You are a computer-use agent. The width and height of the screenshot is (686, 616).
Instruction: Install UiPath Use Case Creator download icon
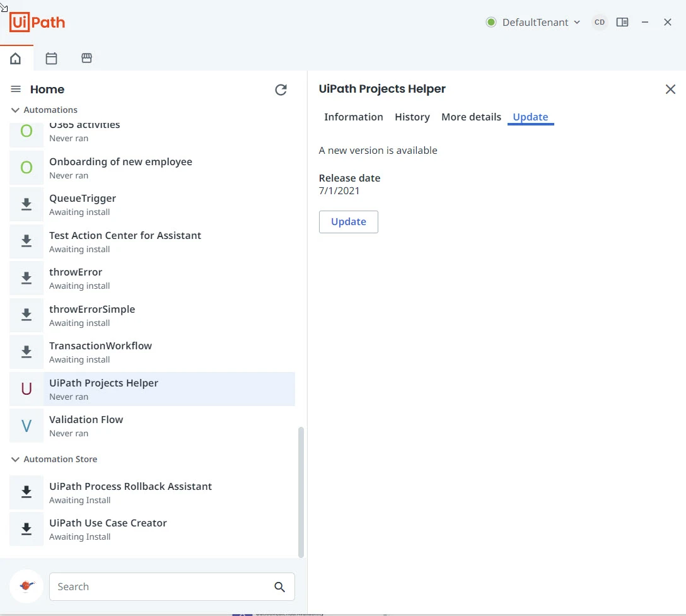(x=26, y=529)
